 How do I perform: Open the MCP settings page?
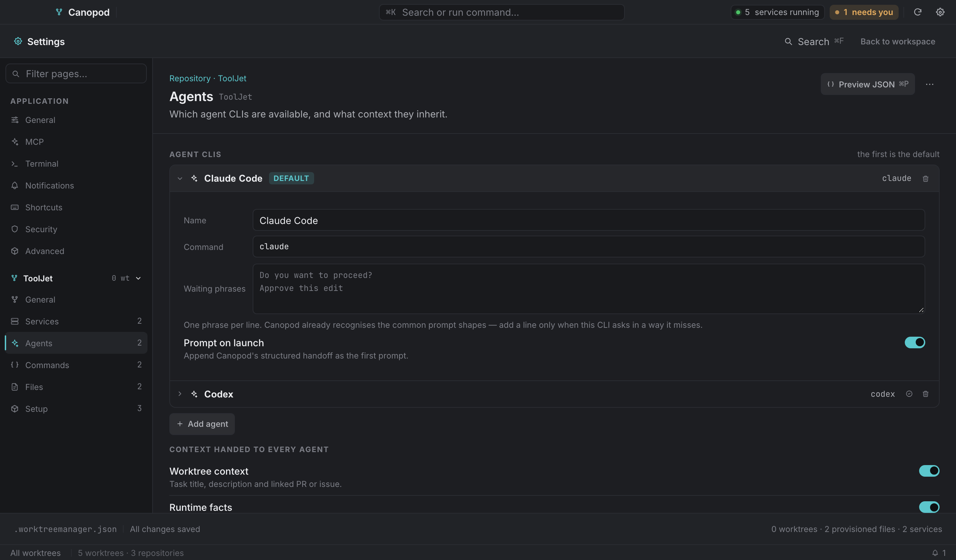click(x=76, y=142)
